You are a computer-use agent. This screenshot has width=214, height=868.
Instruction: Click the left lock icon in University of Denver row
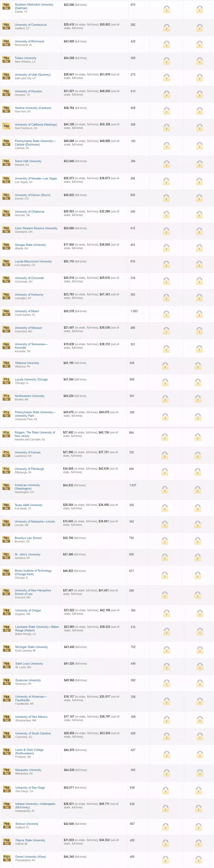(166, 198)
